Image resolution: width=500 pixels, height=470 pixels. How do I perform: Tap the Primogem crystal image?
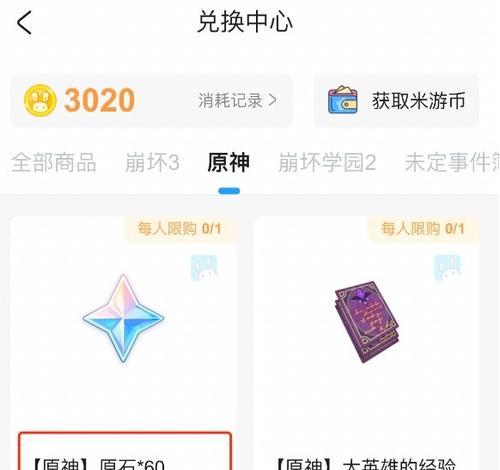(123, 318)
